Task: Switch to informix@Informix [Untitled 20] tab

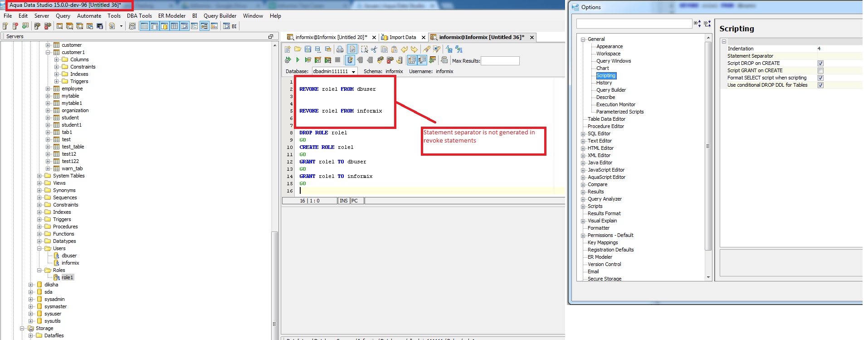Action: coord(331,37)
